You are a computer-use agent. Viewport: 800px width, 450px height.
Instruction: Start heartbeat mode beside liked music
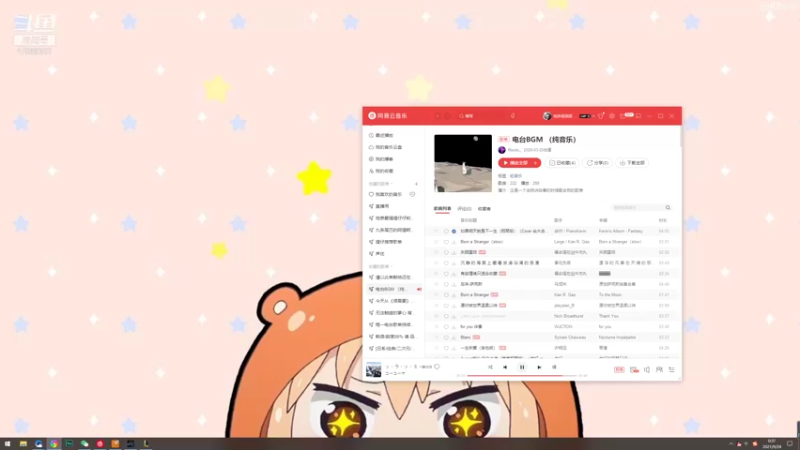pyautogui.click(x=412, y=194)
